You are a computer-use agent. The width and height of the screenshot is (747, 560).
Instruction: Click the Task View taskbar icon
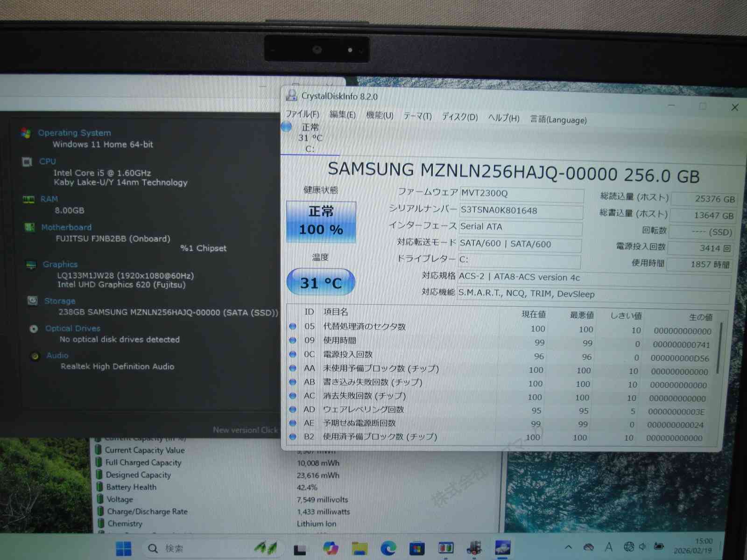coord(300,550)
